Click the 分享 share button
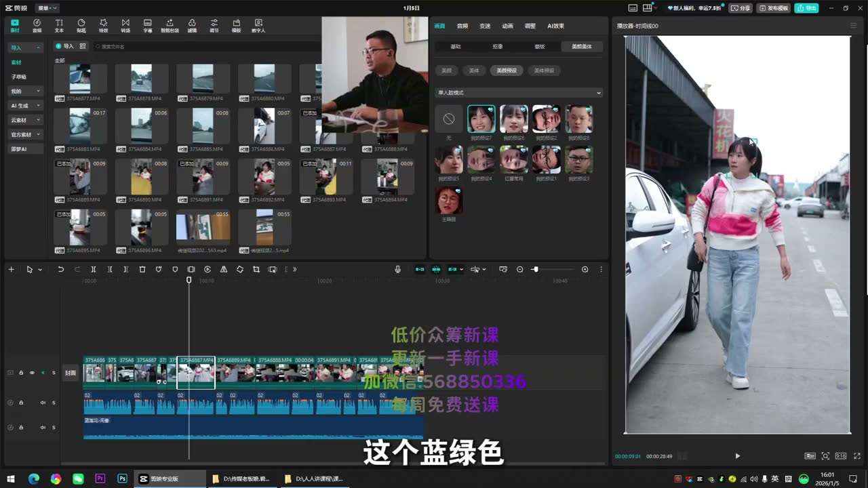The image size is (868, 488). point(741,8)
